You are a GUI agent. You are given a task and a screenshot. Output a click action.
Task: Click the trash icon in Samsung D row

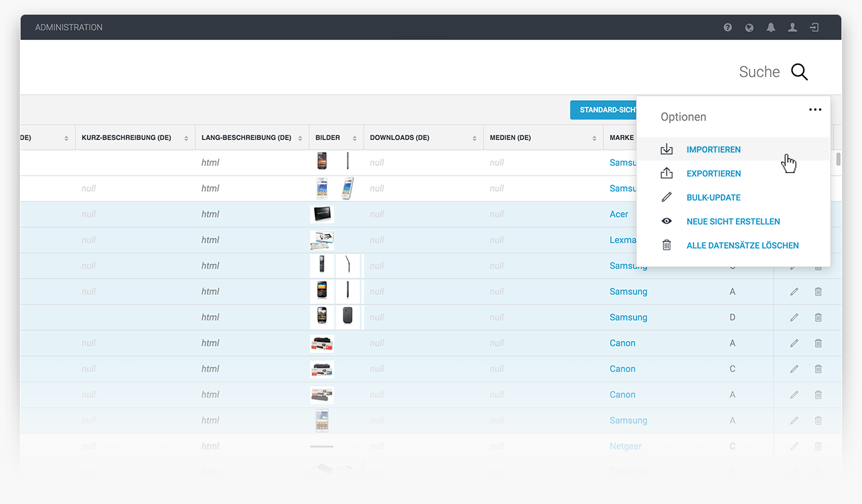tap(818, 318)
